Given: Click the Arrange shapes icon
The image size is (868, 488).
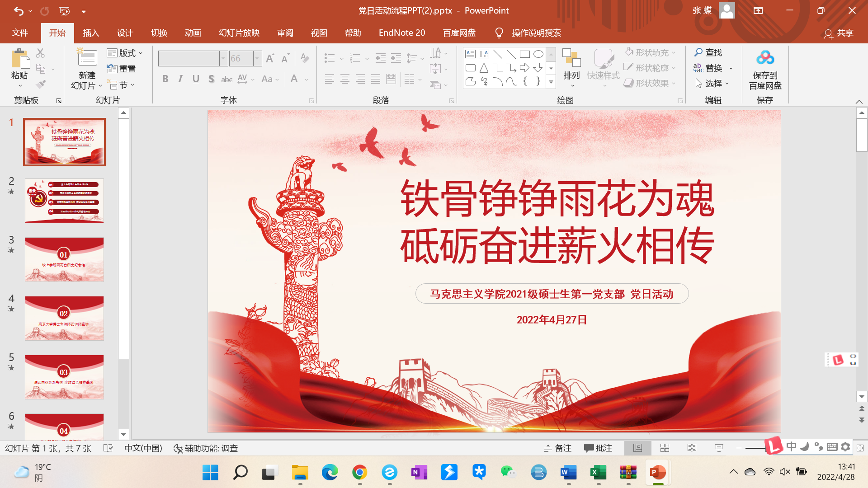Looking at the screenshot, I should point(571,59).
